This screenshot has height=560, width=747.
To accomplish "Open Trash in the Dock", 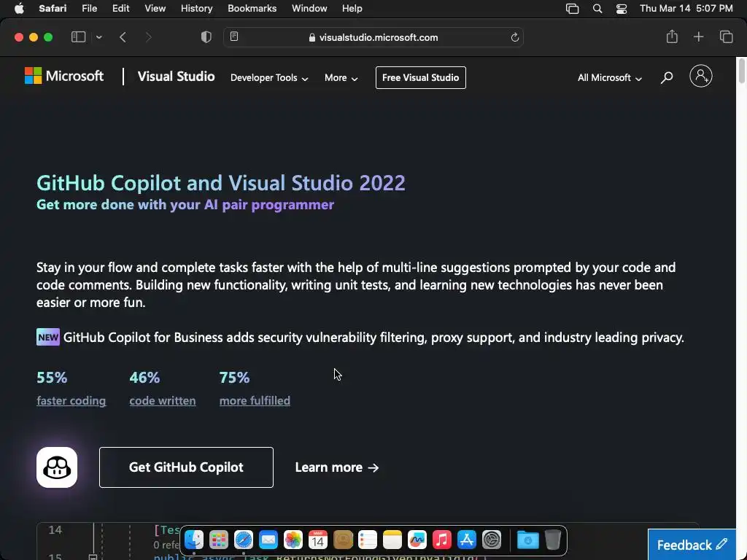I will coord(553,540).
